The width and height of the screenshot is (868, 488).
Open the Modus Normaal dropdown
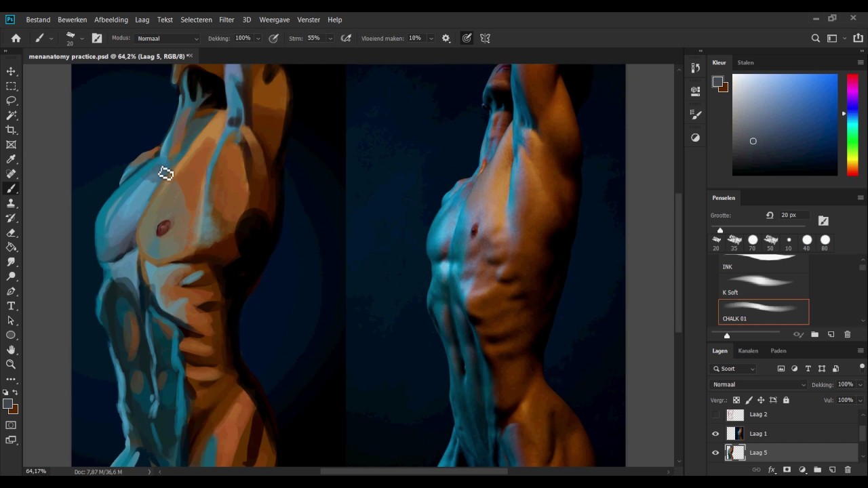pos(167,39)
